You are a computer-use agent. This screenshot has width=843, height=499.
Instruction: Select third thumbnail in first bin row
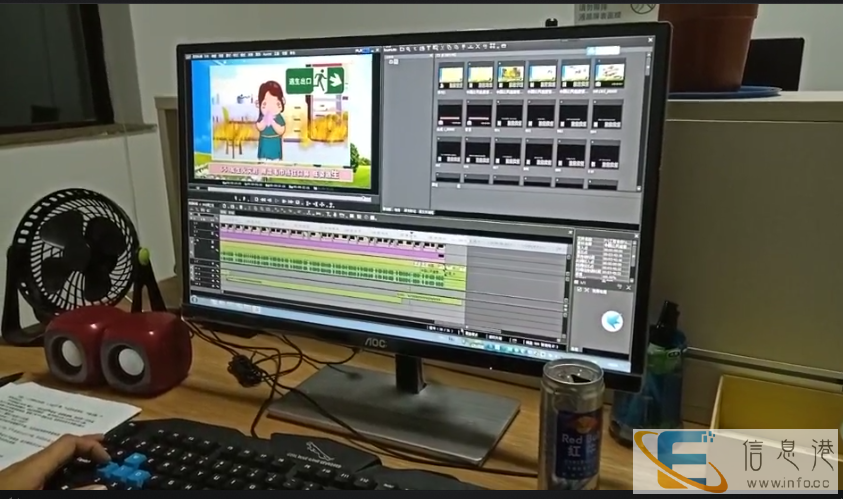click(x=512, y=74)
